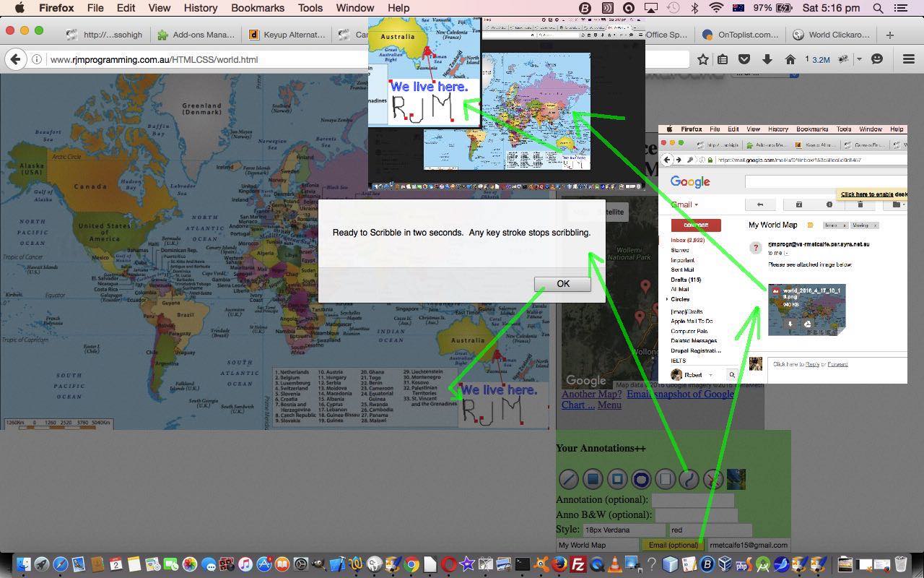Open the Edit menu
Image resolution: width=924 pixels, height=578 pixels.
(x=126, y=8)
